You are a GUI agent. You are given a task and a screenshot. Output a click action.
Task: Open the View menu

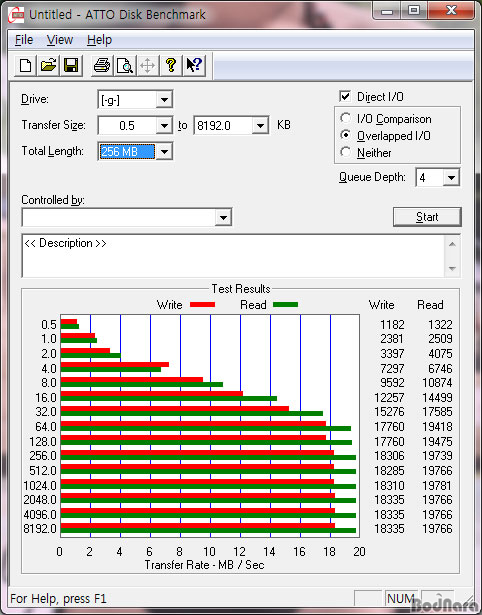(60, 40)
